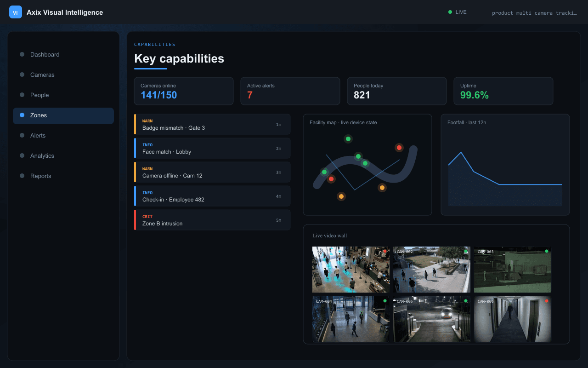Open Alerts from the sidebar
The height and width of the screenshot is (368, 588).
(63, 135)
